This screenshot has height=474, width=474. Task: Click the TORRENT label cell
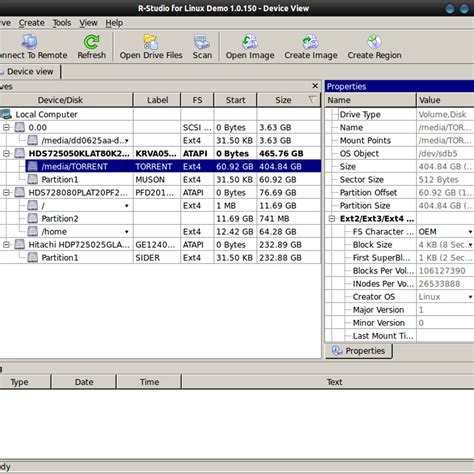(x=157, y=166)
